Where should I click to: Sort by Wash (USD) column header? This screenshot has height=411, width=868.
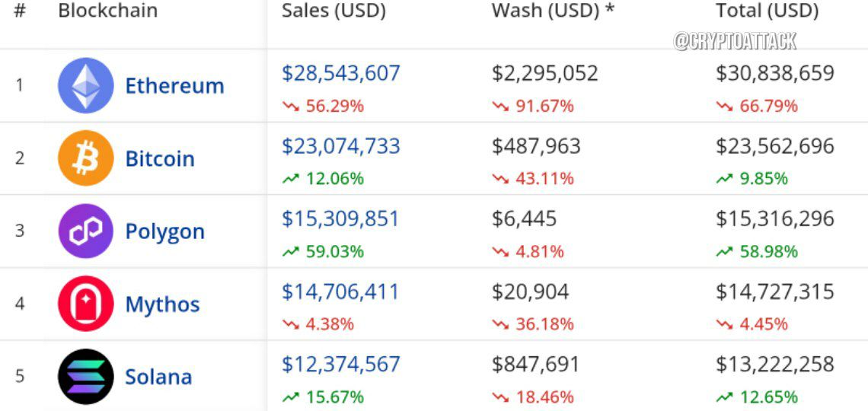click(553, 11)
